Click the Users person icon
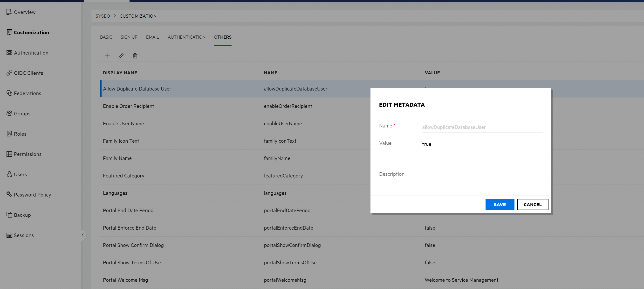This screenshot has height=289, width=644. [9, 174]
